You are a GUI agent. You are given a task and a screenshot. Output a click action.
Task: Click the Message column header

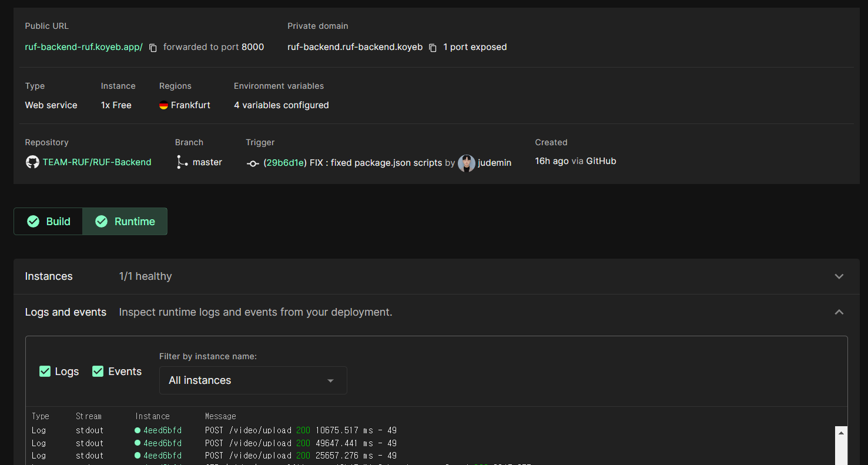coord(220,416)
